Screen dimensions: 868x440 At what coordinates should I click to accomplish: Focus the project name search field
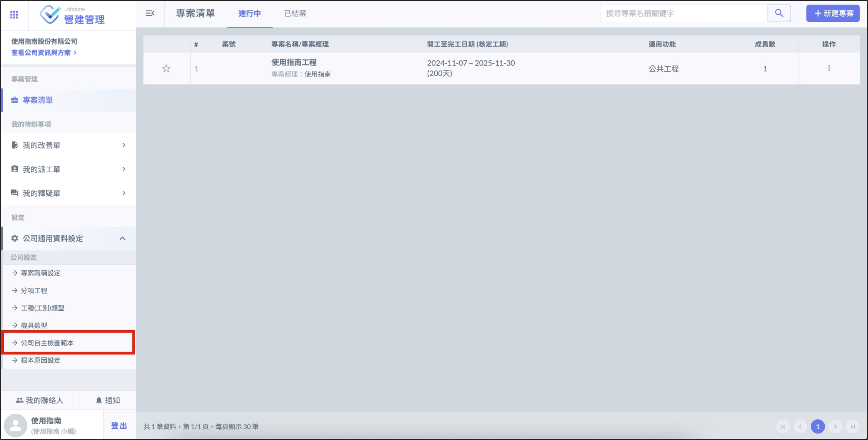click(683, 14)
